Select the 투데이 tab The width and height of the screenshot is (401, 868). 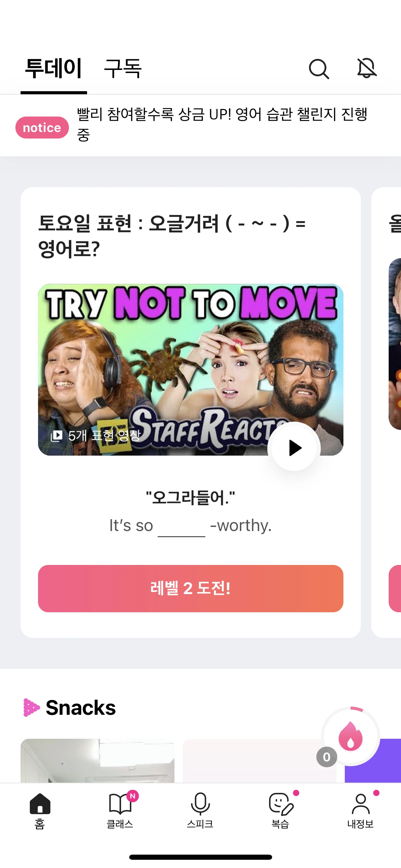point(54,68)
